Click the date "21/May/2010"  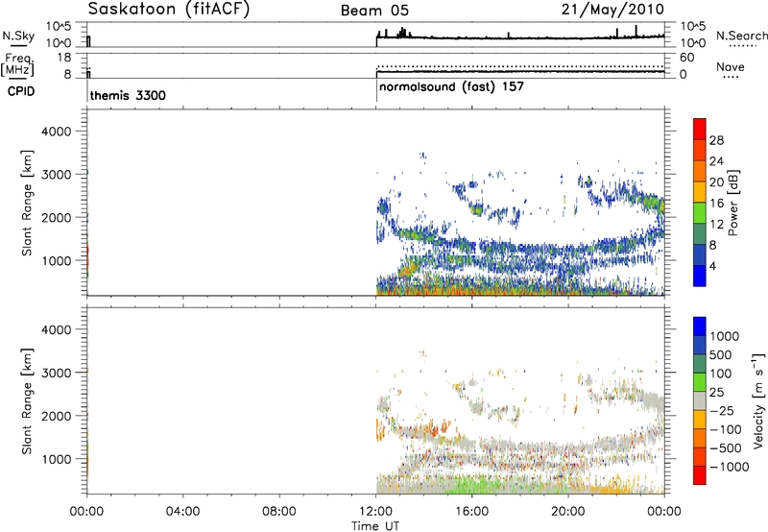612,10
